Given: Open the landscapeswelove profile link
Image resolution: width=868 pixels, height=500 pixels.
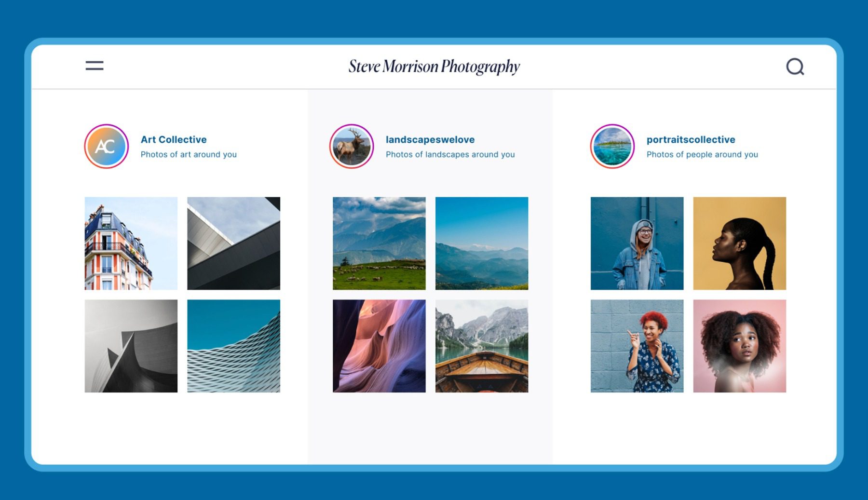Looking at the screenshot, I should 430,139.
